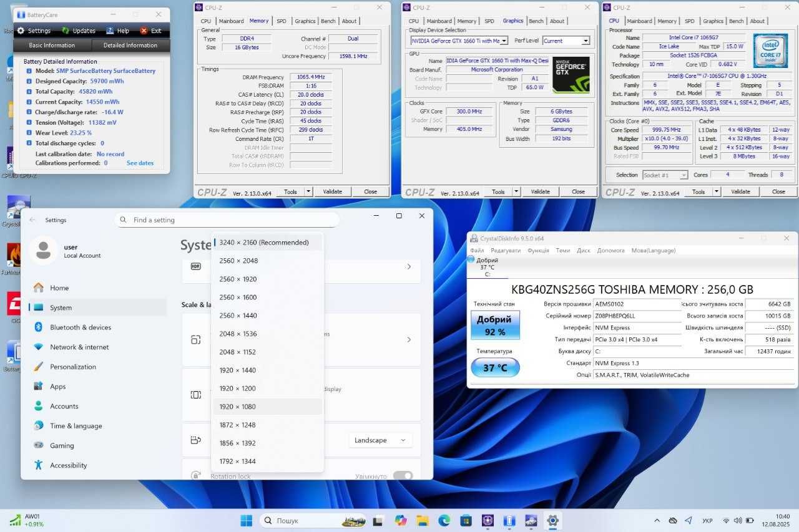799x532 pixels.
Task: Open the Windows Start menu
Action: pos(247,520)
